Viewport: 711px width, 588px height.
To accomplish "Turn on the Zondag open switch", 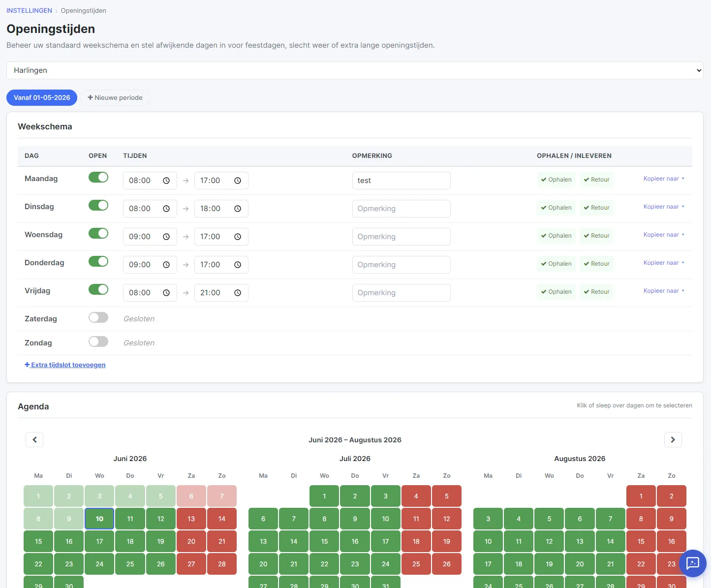I will coord(98,341).
